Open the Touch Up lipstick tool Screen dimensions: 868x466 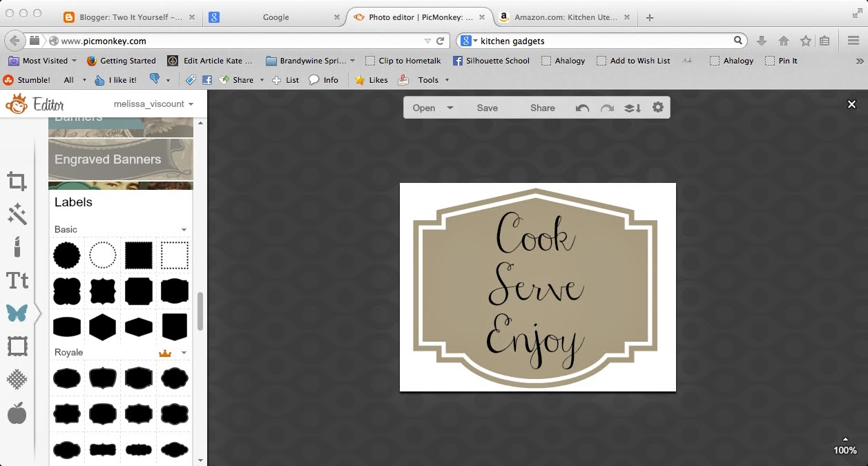[17, 246]
